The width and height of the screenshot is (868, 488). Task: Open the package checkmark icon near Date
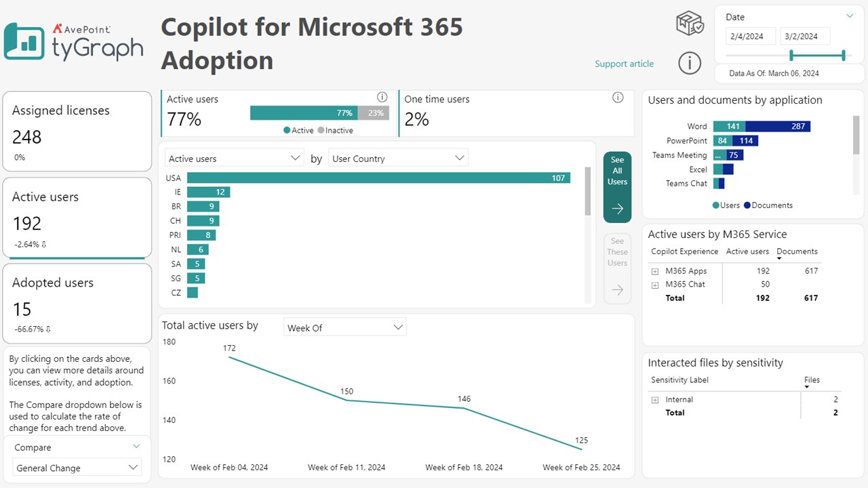(x=690, y=24)
